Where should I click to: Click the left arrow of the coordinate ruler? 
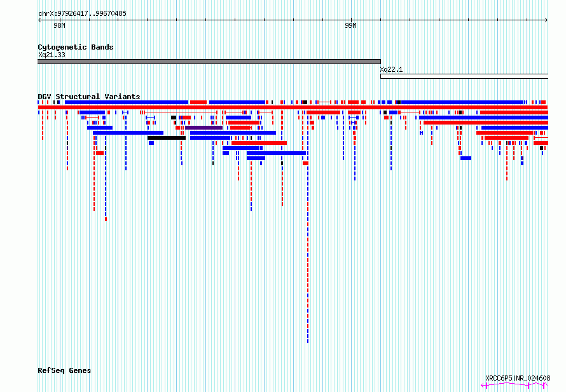tap(39, 20)
